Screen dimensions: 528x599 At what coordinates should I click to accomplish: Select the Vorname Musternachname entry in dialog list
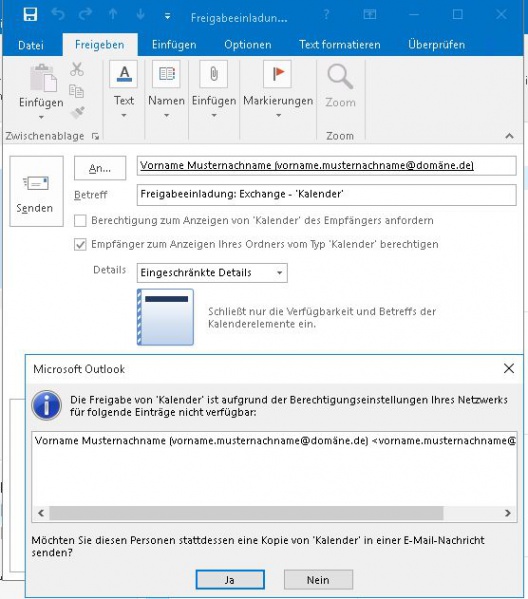point(275,441)
